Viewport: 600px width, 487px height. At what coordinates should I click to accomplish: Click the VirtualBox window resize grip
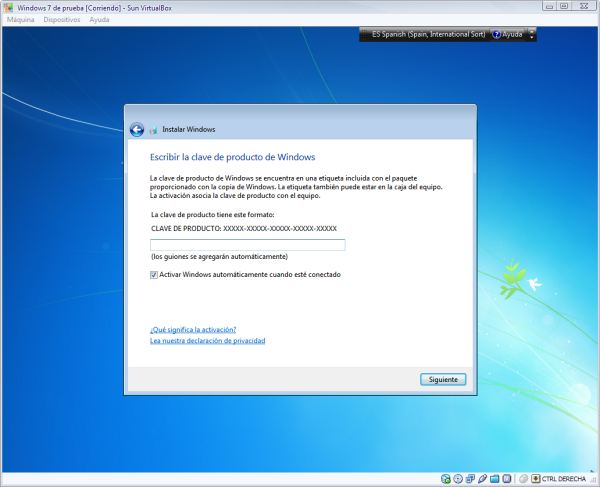[x=594, y=481]
